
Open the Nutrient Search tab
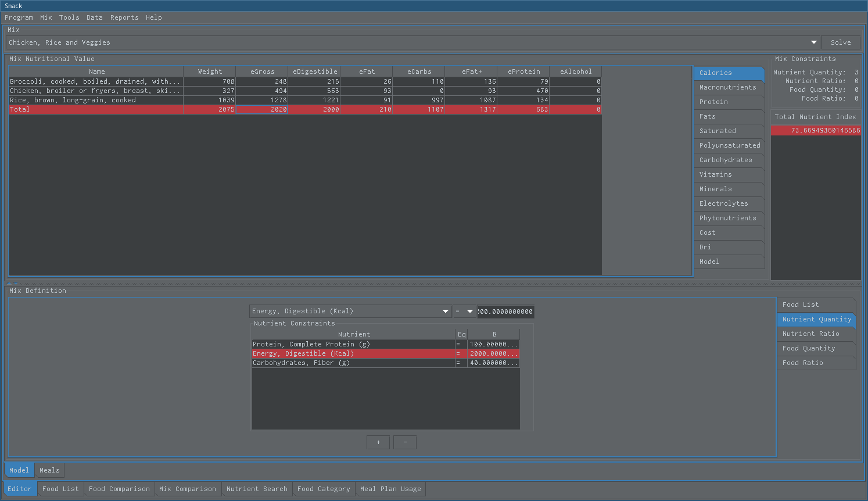257,489
